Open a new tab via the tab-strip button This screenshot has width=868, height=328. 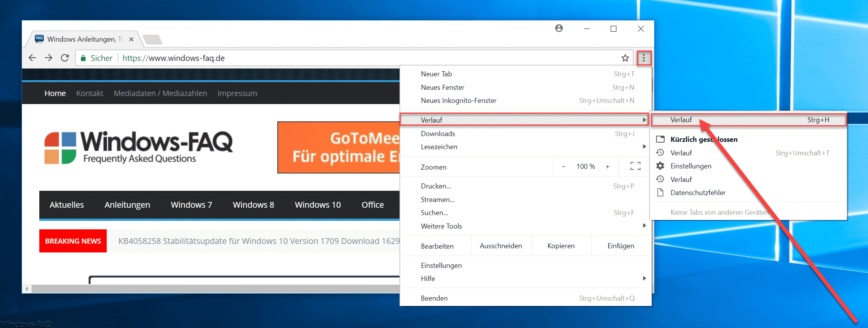click(152, 39)
